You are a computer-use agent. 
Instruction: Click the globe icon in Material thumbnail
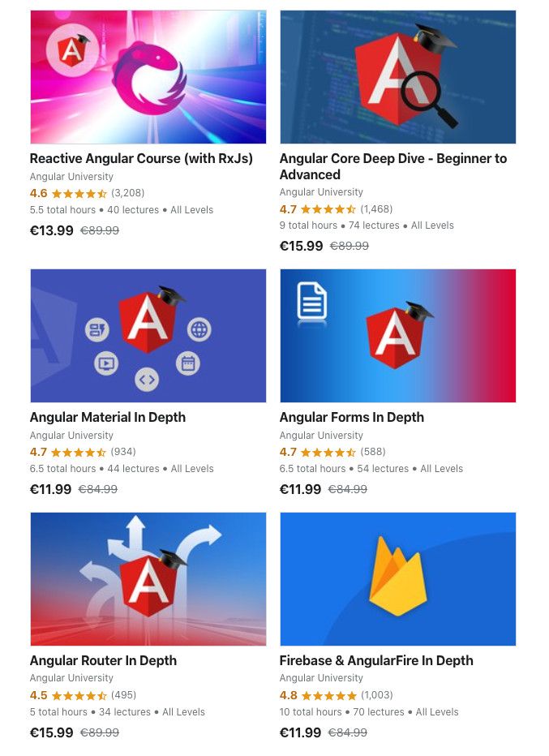[199, 330]
